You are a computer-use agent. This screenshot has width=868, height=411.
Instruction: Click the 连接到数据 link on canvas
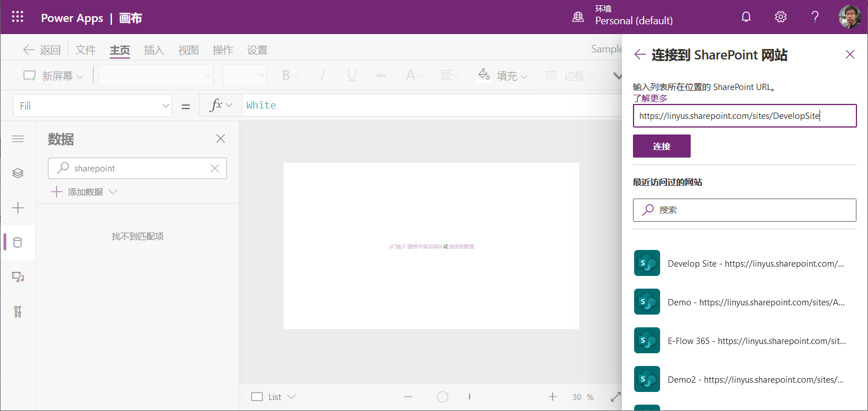click(x=461, y=246)
